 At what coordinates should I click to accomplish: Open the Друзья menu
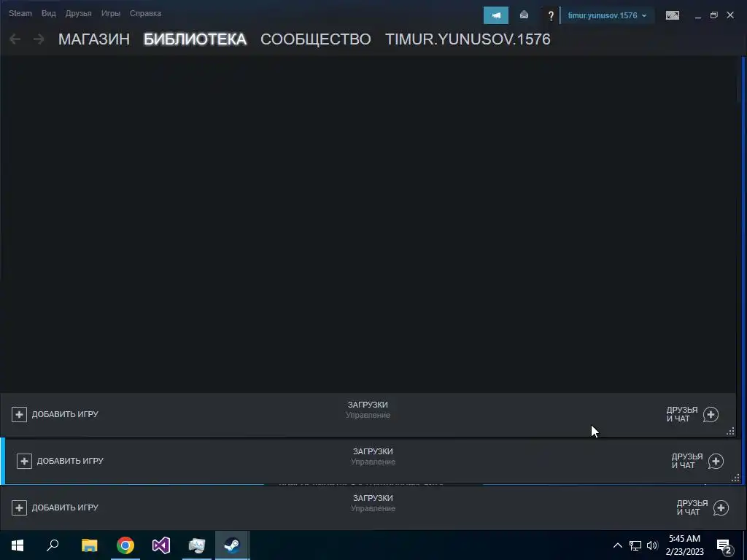[78, 13]
